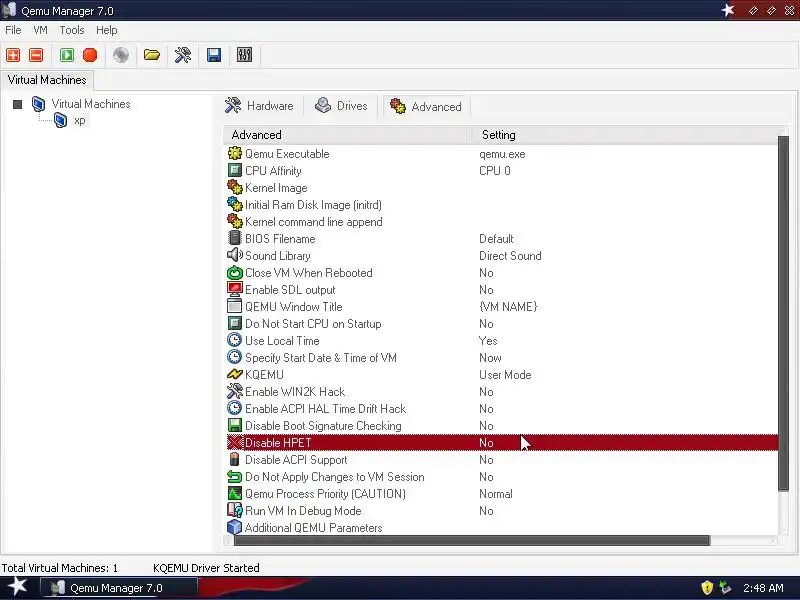Click the security shield tray icon
Viewport: 800px width, 600px height.
click(707, 588)
